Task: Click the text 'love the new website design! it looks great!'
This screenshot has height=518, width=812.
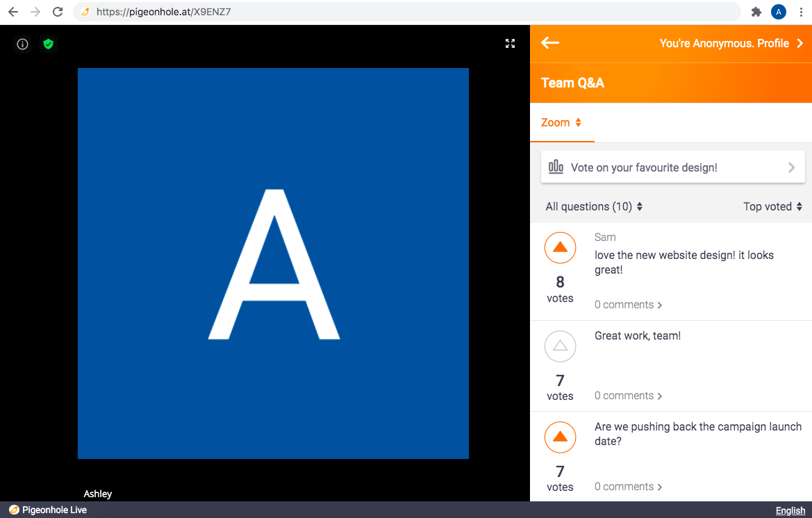Action: pos(684,262)
